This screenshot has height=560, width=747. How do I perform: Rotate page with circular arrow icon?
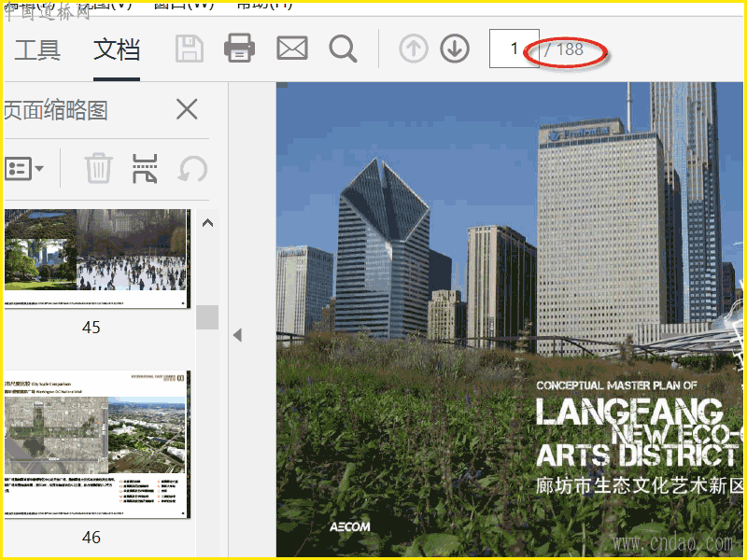point(192,169)
